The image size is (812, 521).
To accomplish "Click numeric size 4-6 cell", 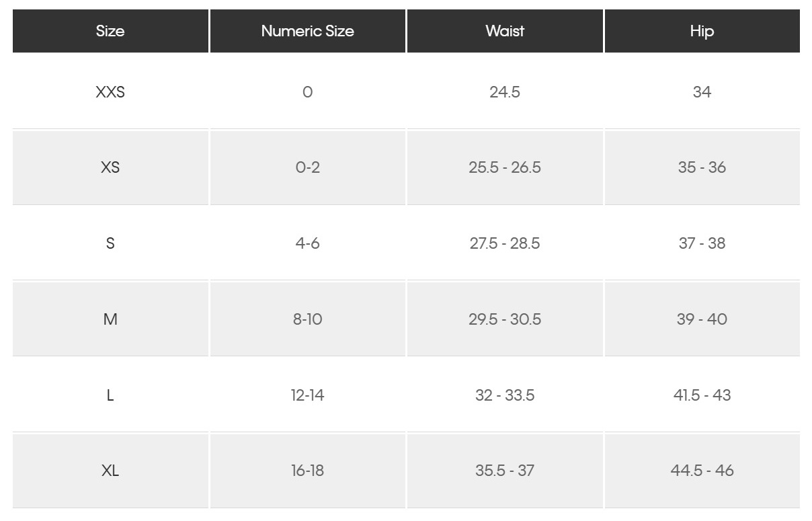I will (x=307, y=243).
